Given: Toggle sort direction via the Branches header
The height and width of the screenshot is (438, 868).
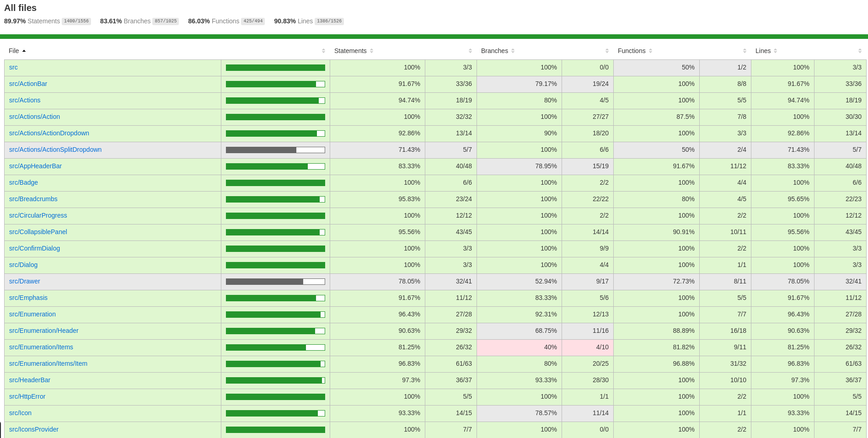Looking at the screenshot, I should pyautogui.click(x=495, y=51).
